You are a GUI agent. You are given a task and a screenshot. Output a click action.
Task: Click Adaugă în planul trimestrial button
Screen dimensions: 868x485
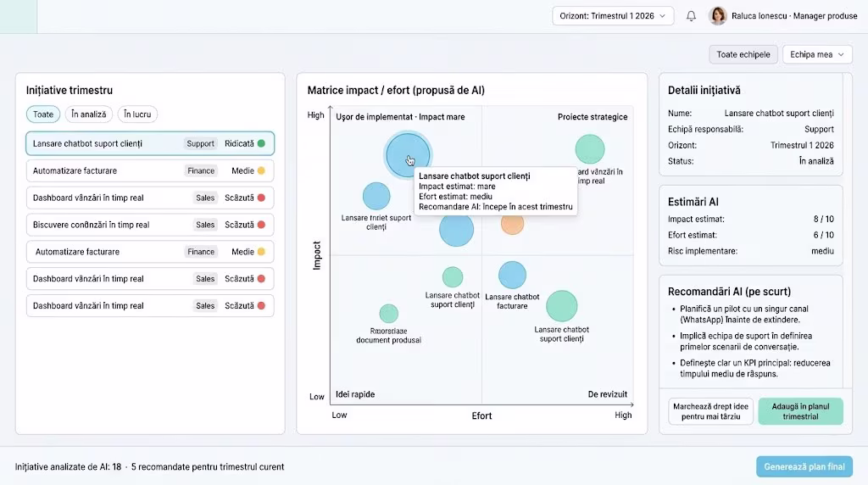tap(800, 411)
